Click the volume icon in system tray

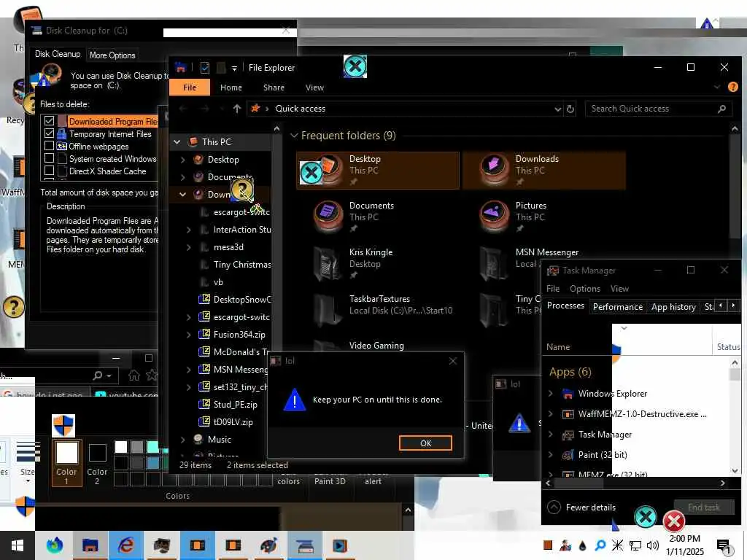pyautogui.click(x=653, y=545)
